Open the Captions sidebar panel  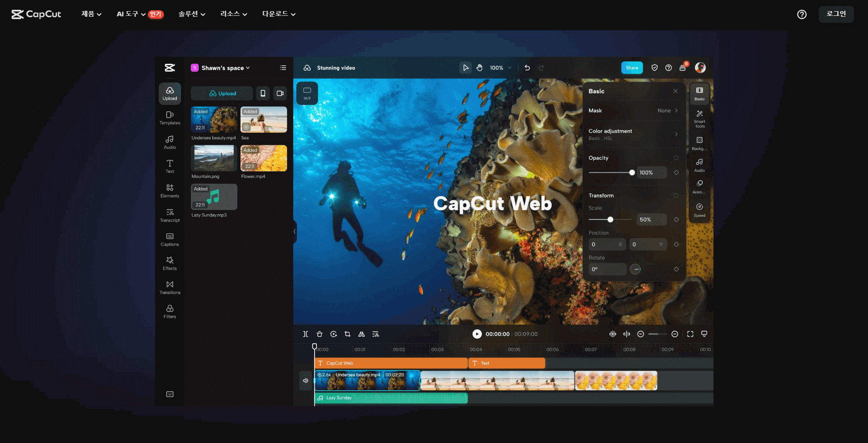pos(170,239)
